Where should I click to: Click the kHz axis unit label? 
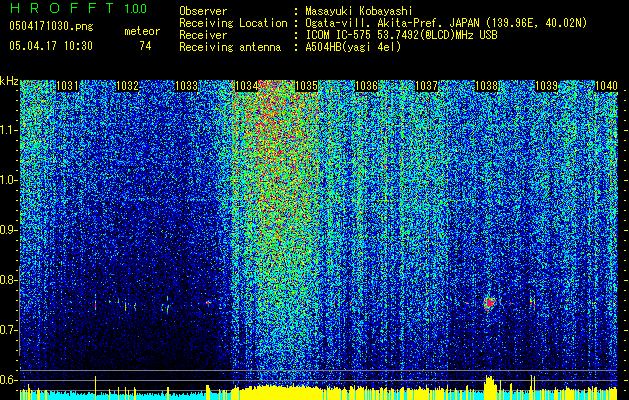[x=9, y=81]
